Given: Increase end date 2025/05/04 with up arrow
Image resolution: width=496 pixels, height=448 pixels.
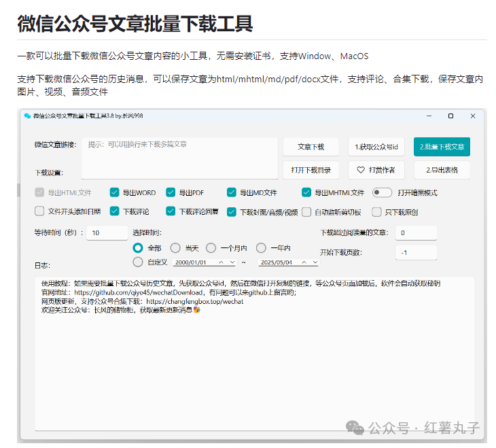Looking at the screenshot, I should click(304, 262).
